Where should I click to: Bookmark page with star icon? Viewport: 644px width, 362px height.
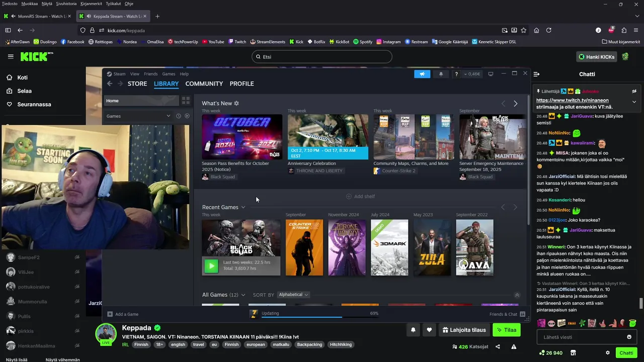coord(524,30)
